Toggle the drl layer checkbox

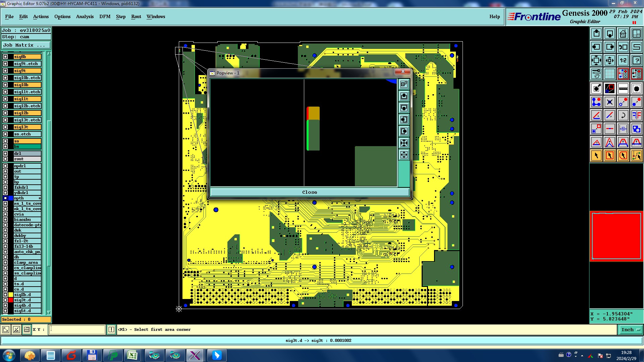point(5,154)
